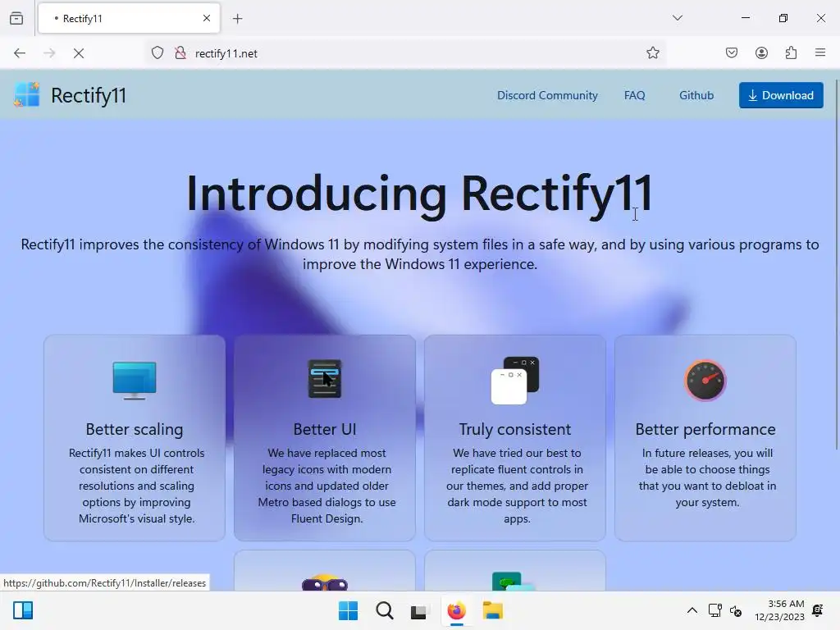Screen dimensions: 840x630
Task: Open the Firefox application menu
Action: [820, 52]
